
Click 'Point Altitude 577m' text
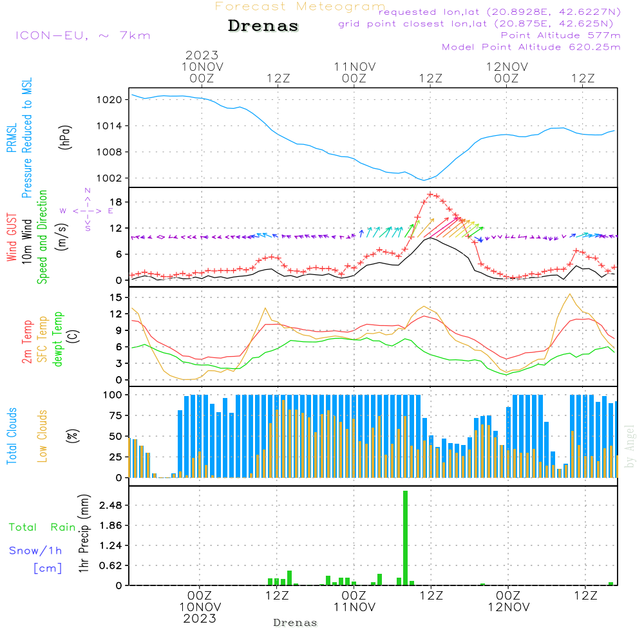(x=560, y=35)
